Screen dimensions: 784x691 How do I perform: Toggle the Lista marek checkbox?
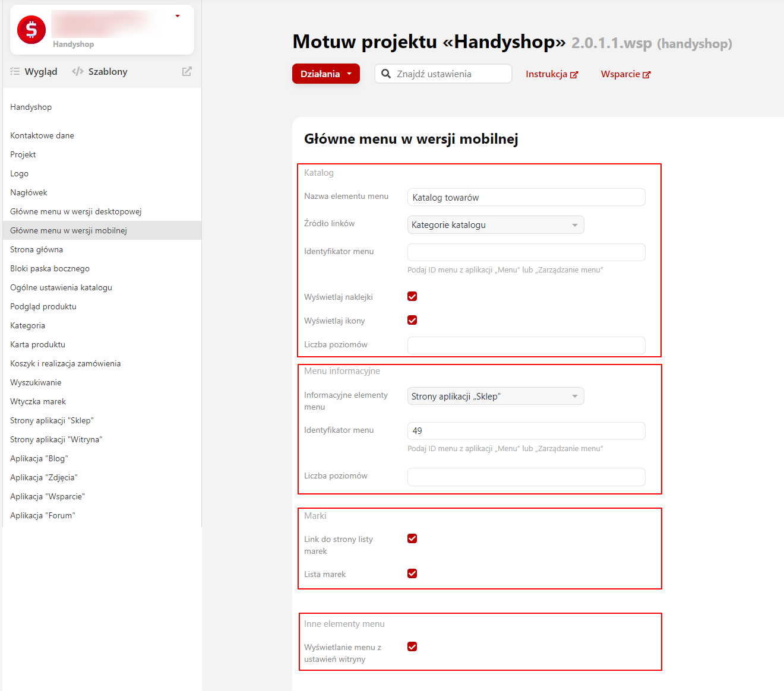coord(412,573)
